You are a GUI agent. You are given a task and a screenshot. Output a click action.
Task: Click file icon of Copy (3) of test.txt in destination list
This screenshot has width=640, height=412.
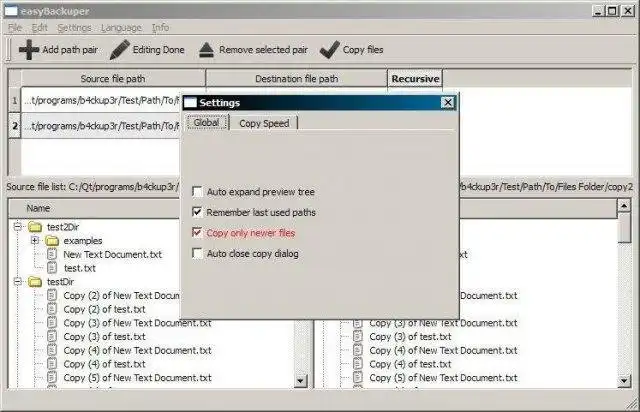click(x=358, y=336)
